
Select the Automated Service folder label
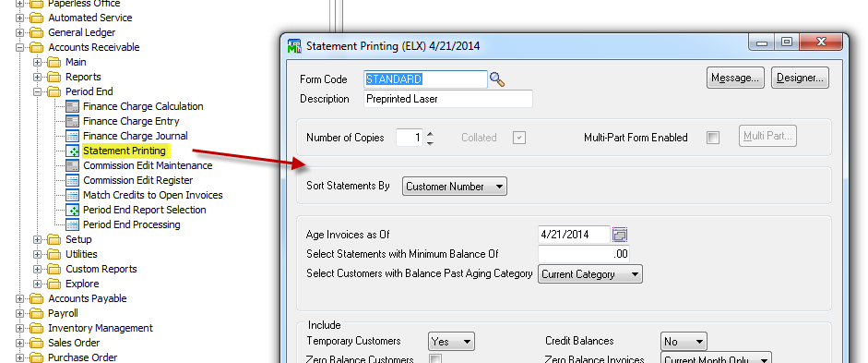click(x=90, y=18)
